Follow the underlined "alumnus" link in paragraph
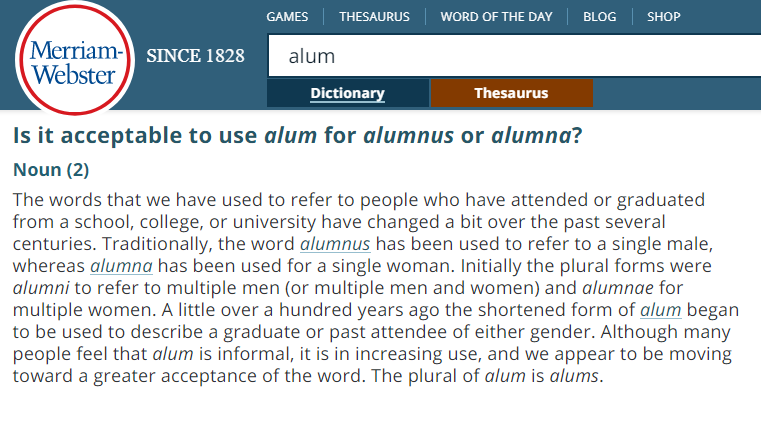Viewport: 761px width, 440px height. [x=335, y=243]
